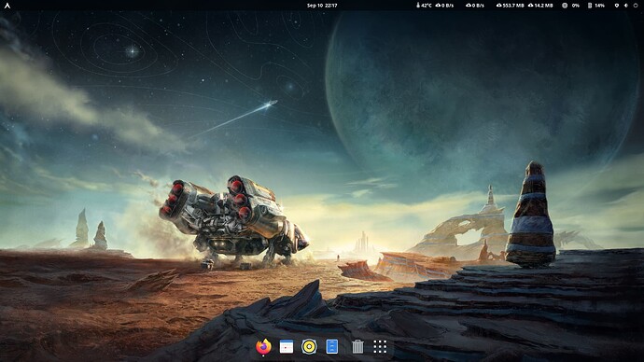
Task: Open the Trash in the dock
Action: [x=357, y=347]
